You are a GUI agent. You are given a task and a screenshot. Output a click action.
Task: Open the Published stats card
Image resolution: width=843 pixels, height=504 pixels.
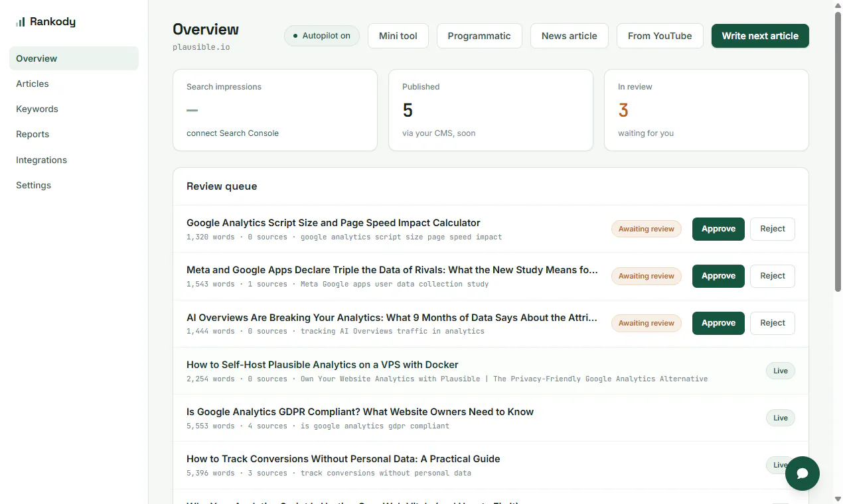tap(491, 110)
